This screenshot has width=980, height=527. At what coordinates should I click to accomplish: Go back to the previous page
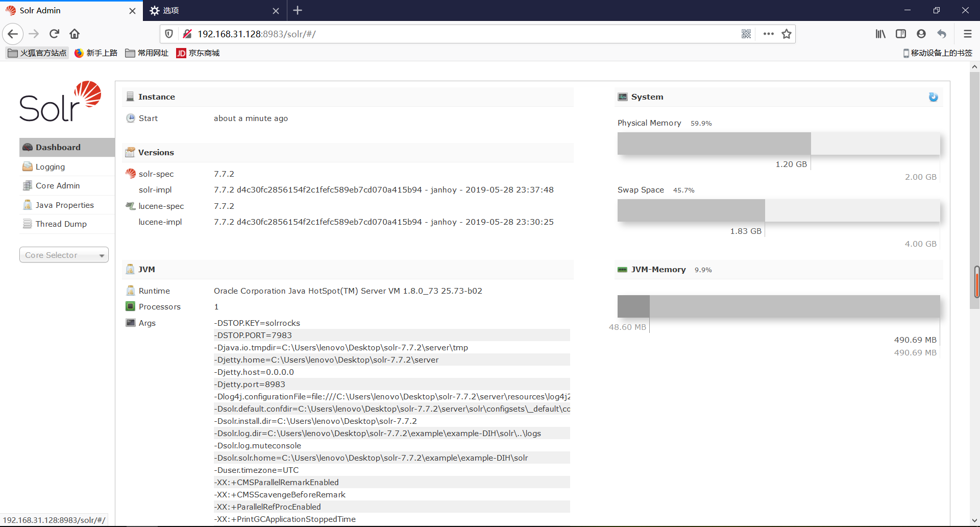[13, 34]
